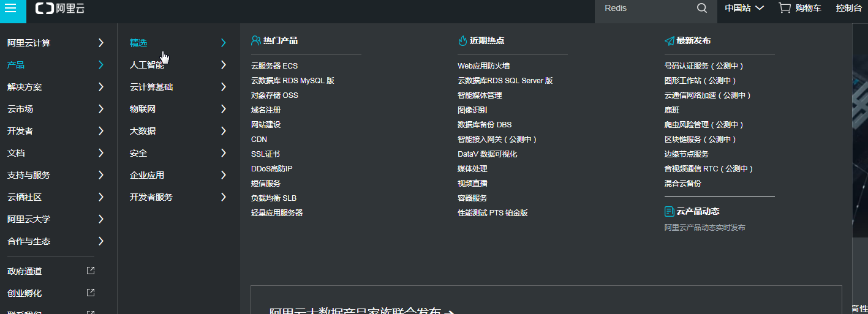Screen dimensions: 868x314
Task: Open 域名注册 link
Action: tap(266, 110)
